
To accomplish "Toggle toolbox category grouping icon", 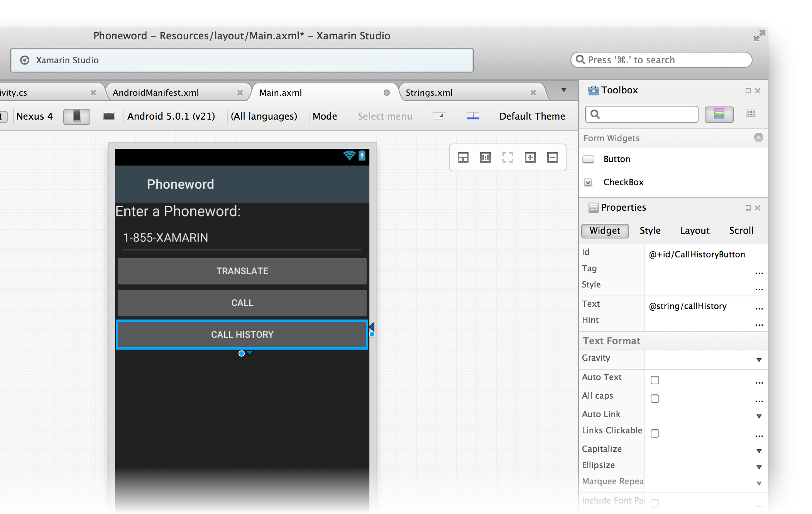I will (x=719, y=114).
